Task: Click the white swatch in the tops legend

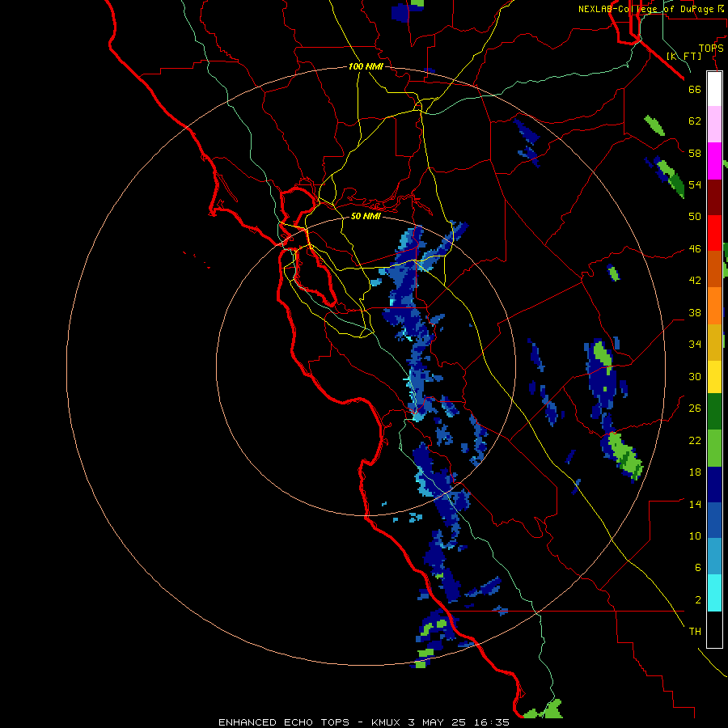Action: click(x=714, y=89)
